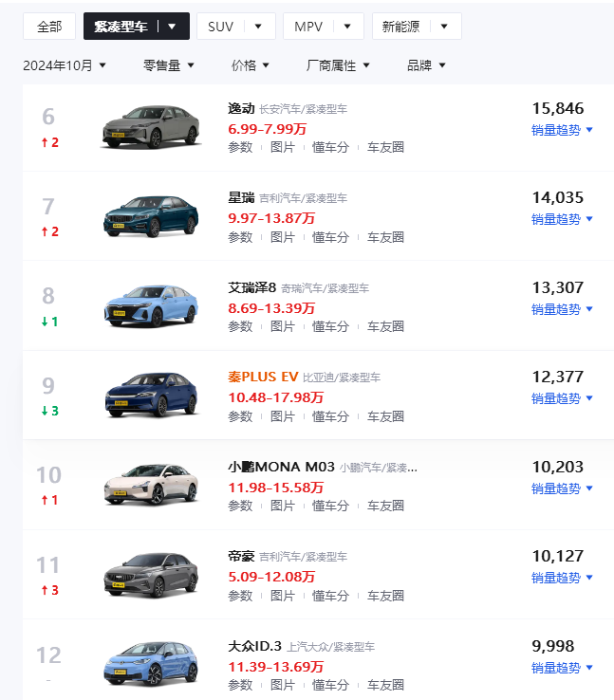View 参数 for 逸动
Screen dimensions: 614x700
click(x=240, y=147)
